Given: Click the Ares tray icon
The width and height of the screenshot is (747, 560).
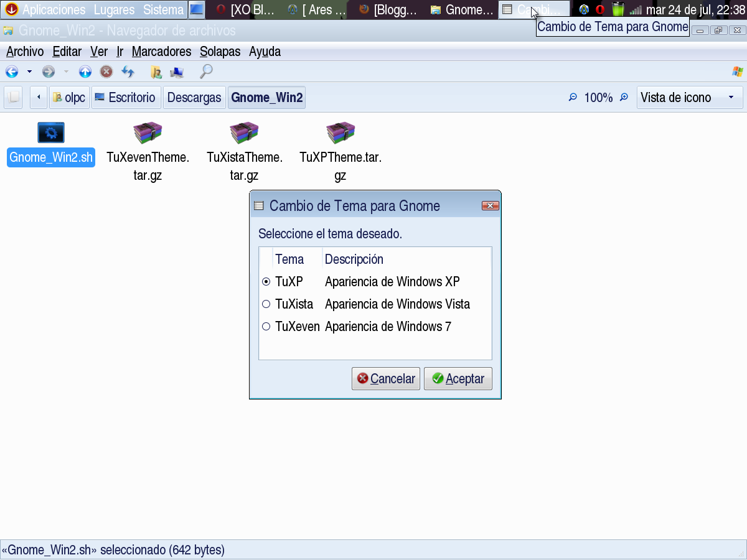Looking at the screenshot, I should [x=584, y=10].
